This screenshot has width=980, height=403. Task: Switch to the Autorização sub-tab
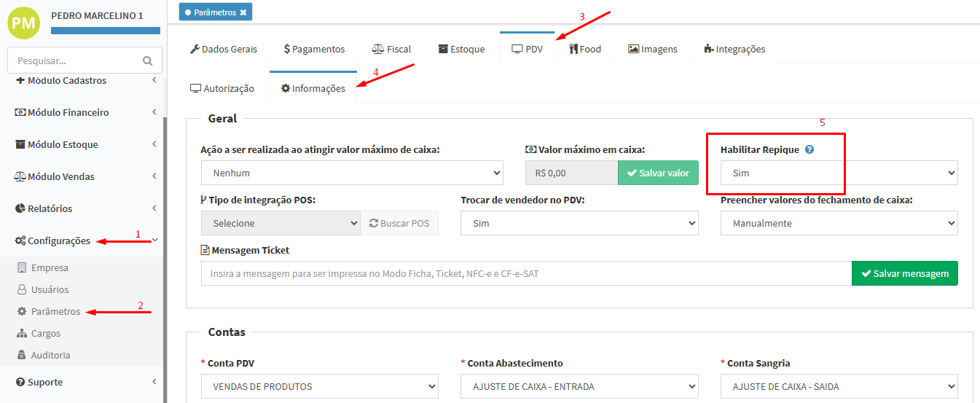(x=222, y=88)
